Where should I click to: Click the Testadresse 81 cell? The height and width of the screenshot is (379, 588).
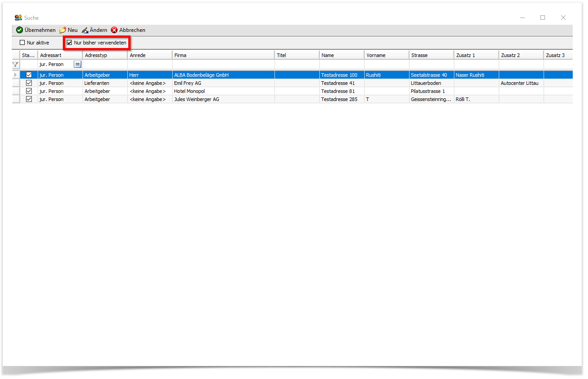342,91
